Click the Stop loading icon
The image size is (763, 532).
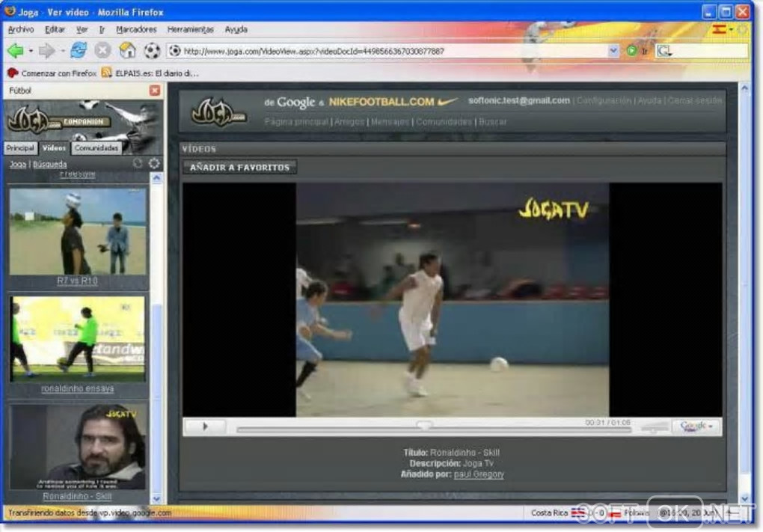[x=102, y=50]
